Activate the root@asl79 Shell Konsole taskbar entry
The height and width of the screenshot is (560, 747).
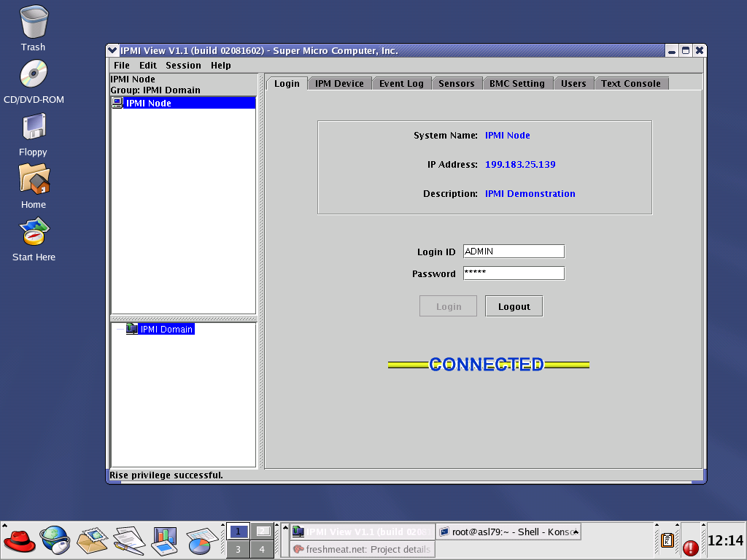click(x=508, y=532)
